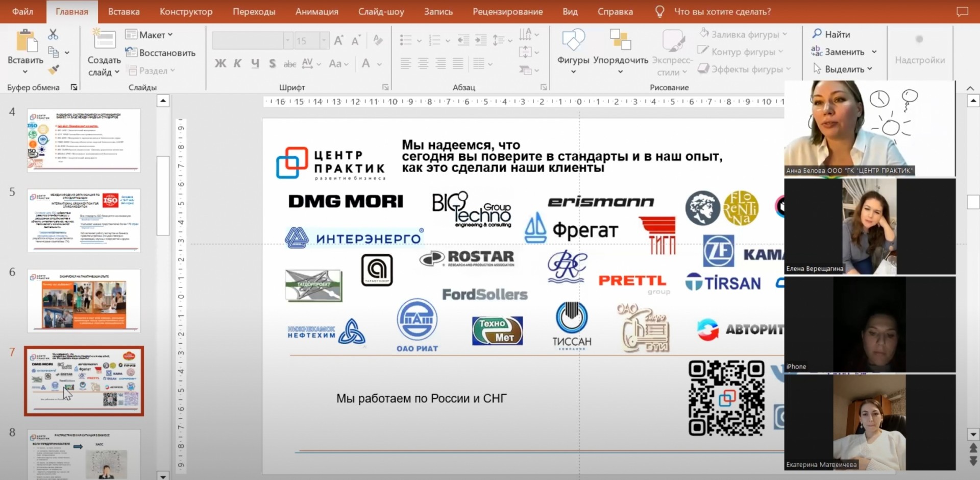Toggle italic К formatting
Screen dimensions: 980x480
pyautogui.click(x=237, y=64)
